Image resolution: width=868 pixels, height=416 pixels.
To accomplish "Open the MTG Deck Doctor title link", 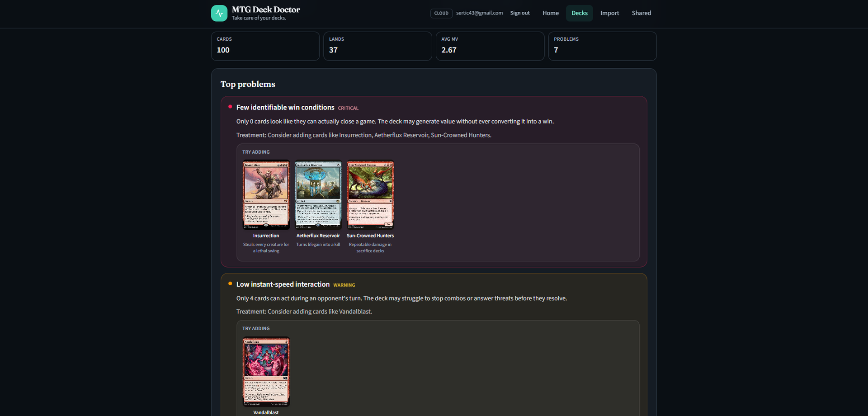I will [x=266, y=9].
